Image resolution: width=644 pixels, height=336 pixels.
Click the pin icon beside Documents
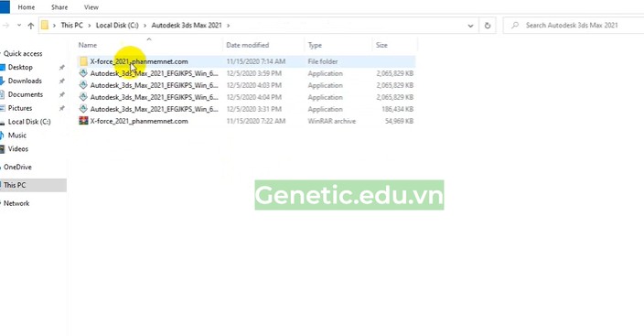pos(62,94)
